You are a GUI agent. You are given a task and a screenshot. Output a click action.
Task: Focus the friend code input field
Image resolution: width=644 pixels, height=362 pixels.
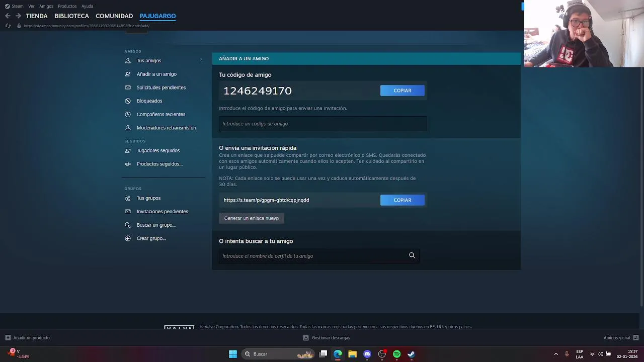coord(323,124)
